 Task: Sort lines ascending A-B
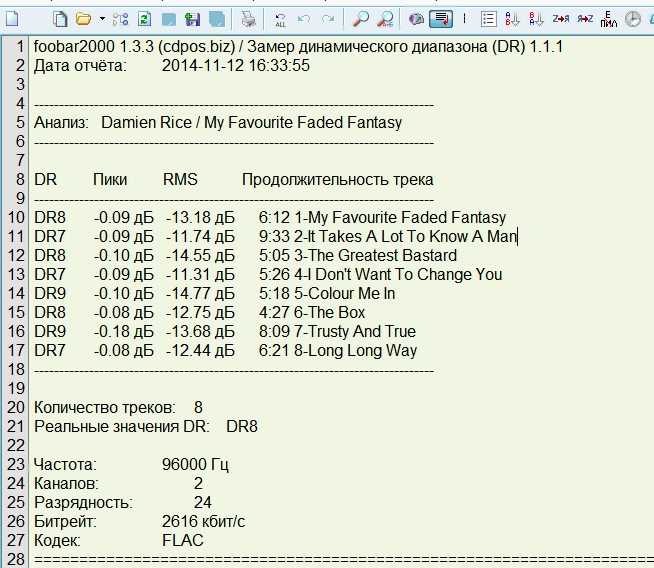point(512,19)
